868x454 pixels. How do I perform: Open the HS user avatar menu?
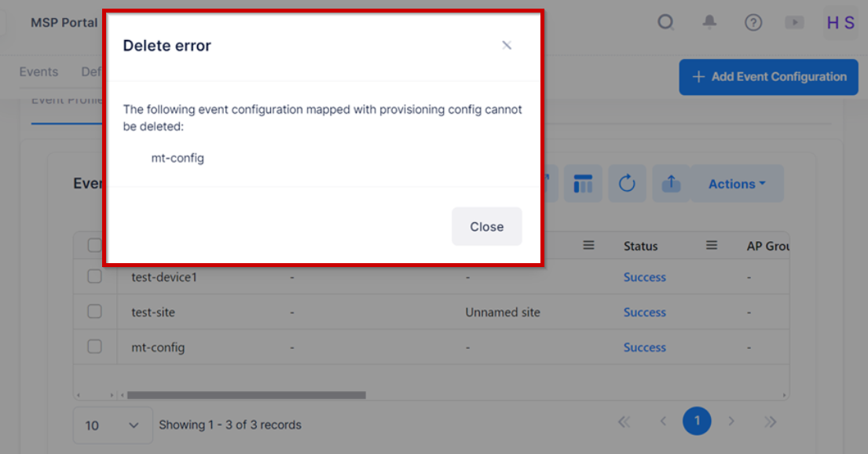[840, 23]
